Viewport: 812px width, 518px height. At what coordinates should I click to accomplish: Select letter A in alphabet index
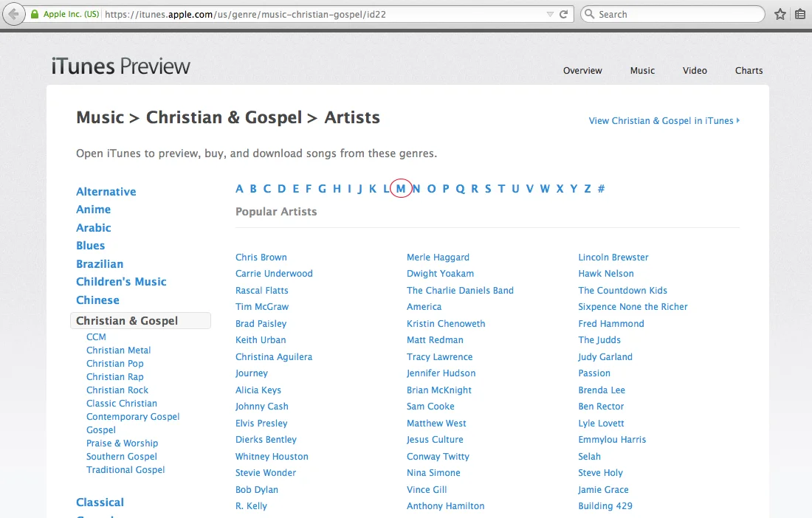[239, 189]
